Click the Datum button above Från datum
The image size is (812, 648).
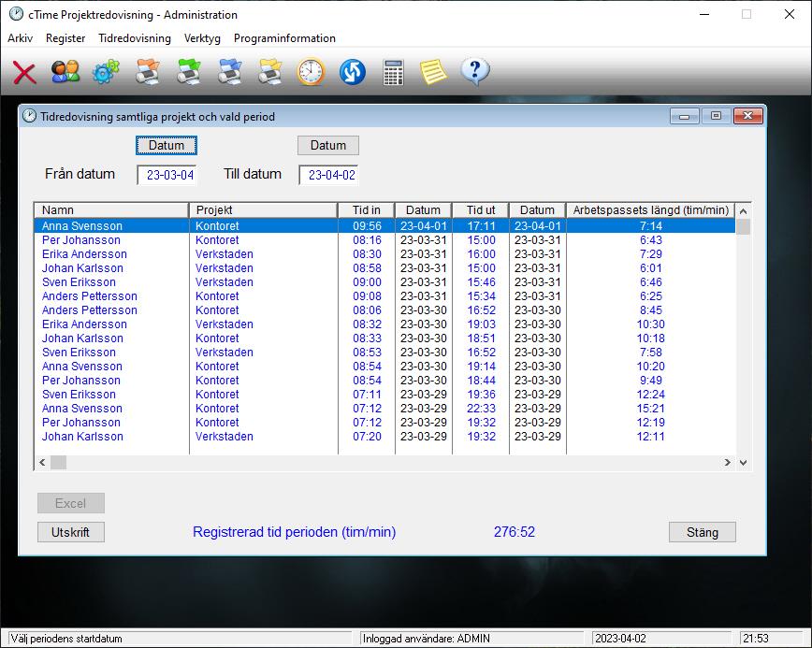(167, 146)
